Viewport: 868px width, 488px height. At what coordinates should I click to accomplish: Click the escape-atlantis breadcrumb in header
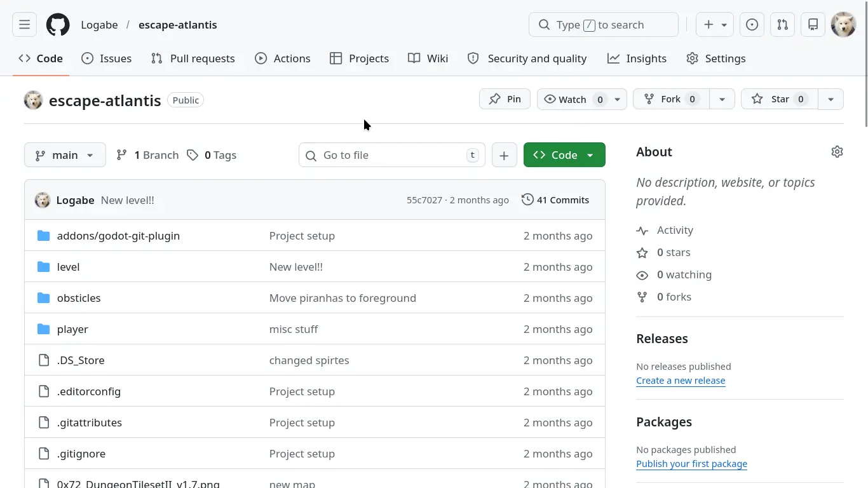pyautogui.click(x=178, y=25)
